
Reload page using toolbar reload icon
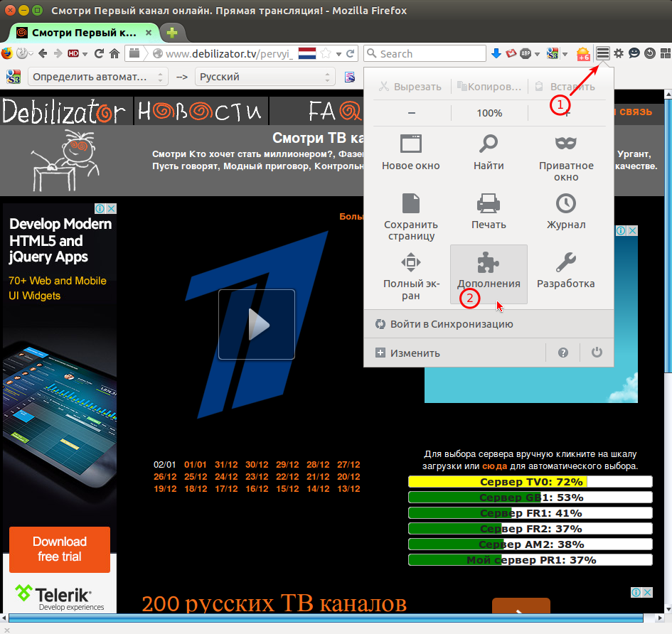click(x=99, y=53)
